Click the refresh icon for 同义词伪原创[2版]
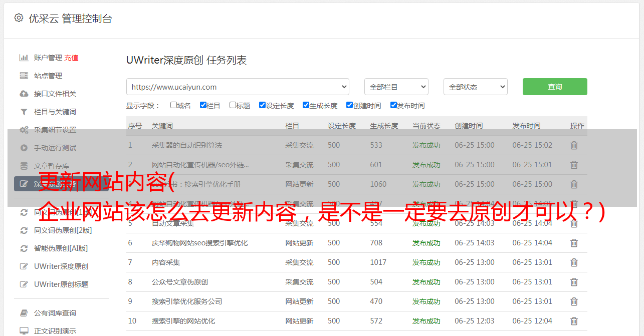This screenshot has height=336, width=644. click(x=24, y=230)
